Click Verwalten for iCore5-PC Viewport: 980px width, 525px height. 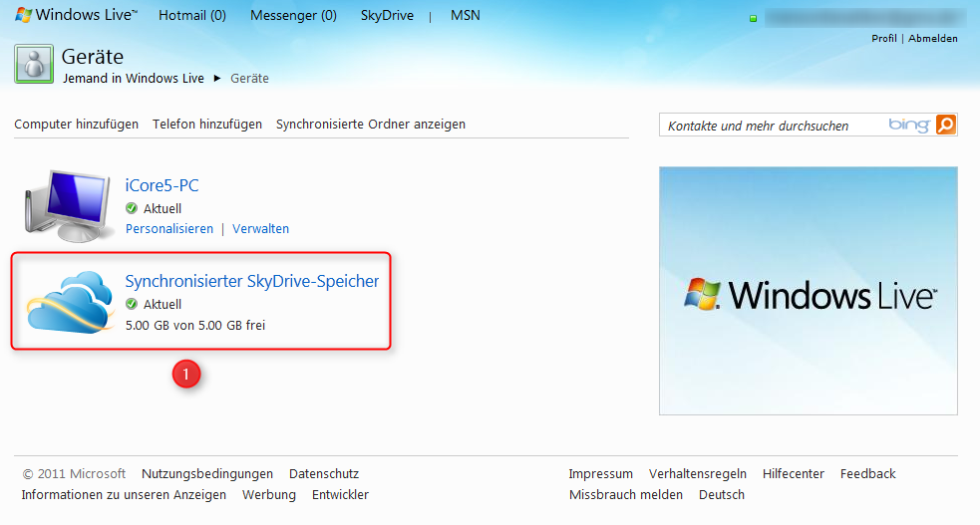tap(260, 229)
